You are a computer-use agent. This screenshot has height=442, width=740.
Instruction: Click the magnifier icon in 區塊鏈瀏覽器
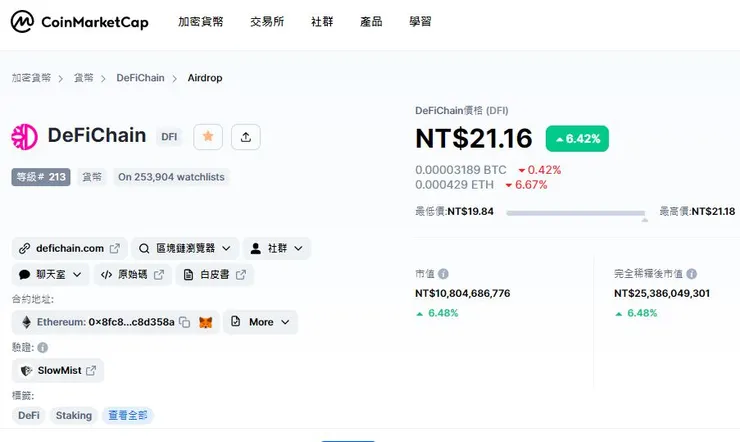pyautogui.click(x=144, y=249)
